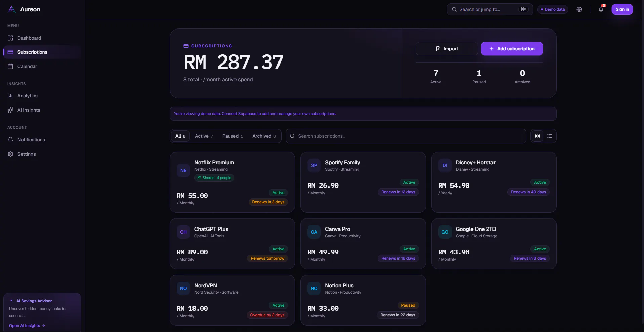Show Archived subscriptions tab
Screen dimensions: 644x332
point(264,136)
